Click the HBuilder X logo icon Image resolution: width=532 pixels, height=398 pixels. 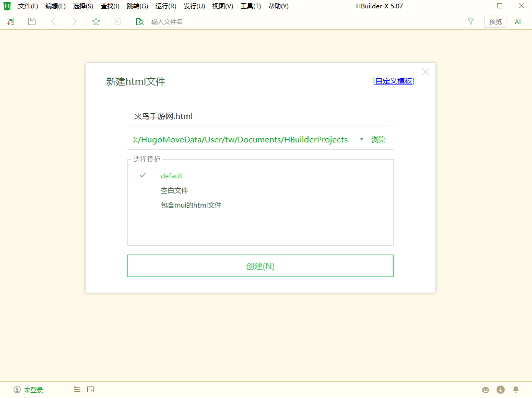[7, 6]
